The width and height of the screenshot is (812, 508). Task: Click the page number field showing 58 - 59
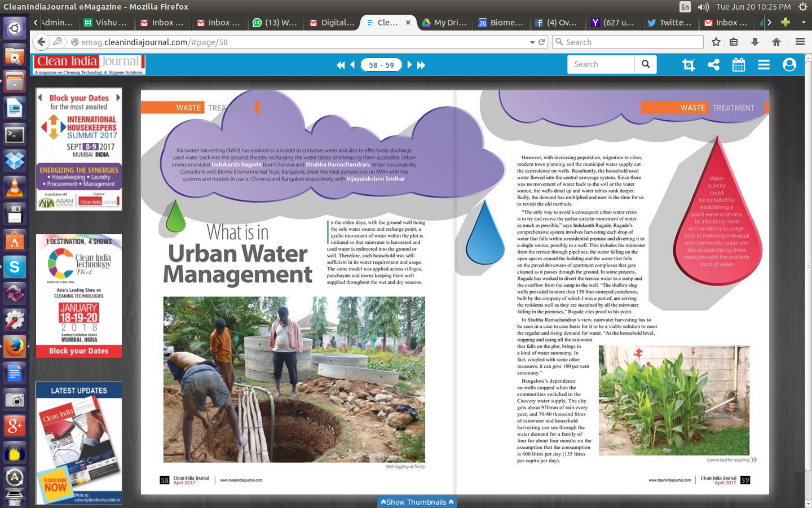(x=381, y=65)
